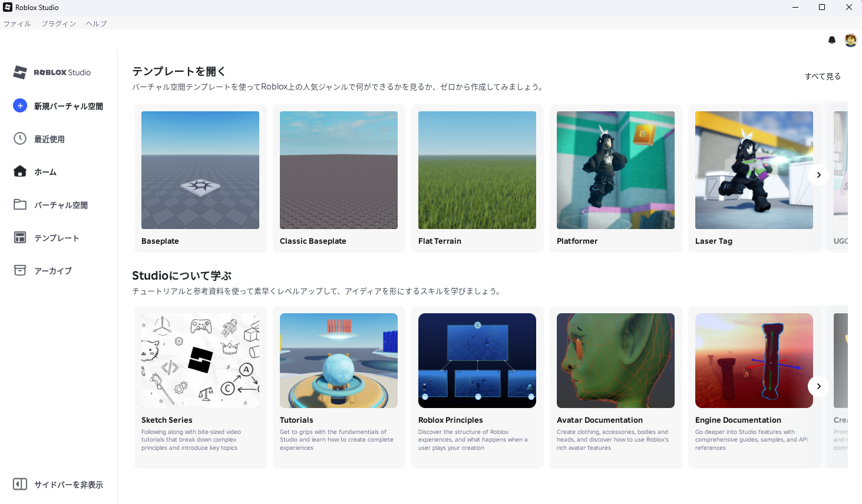Open the Classic Baseplate template thumbnail
862x504 pixels.
pos(339,170)
